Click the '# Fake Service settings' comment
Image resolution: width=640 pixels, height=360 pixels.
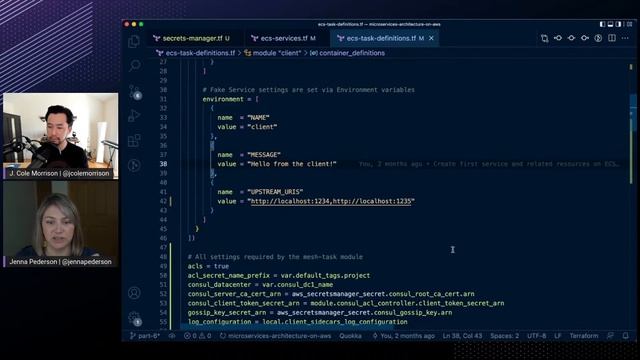click(309, 90)
